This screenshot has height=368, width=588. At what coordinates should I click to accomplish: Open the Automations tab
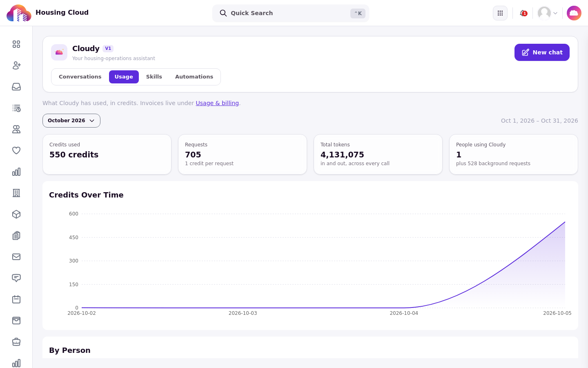194,77
